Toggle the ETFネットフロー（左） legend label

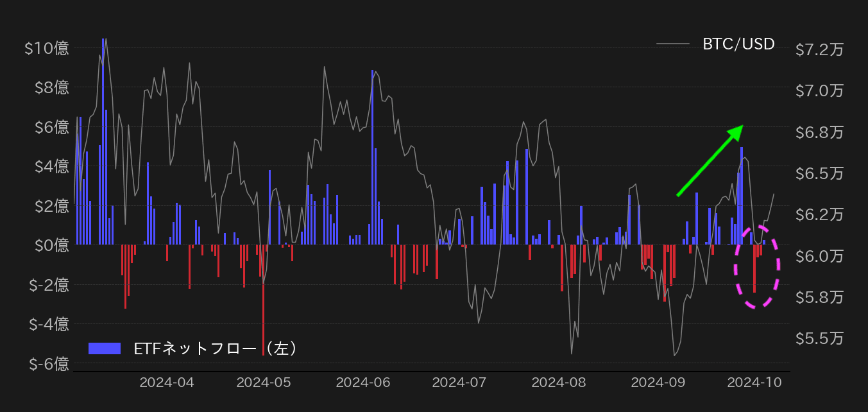tap(215, 348)
